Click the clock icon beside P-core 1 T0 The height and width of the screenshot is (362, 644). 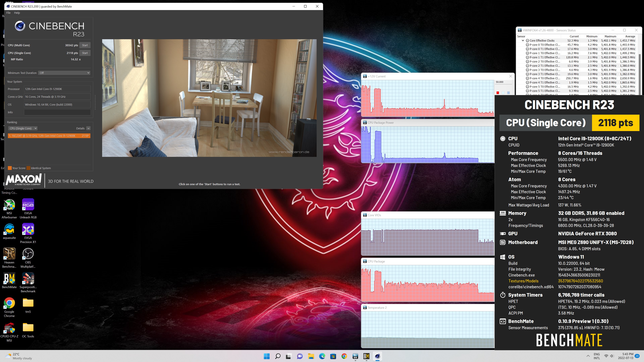point(527,53)
